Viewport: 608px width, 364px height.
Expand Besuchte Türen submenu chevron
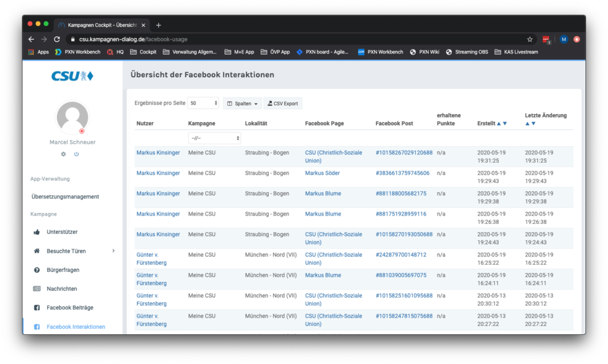(113, 251)
